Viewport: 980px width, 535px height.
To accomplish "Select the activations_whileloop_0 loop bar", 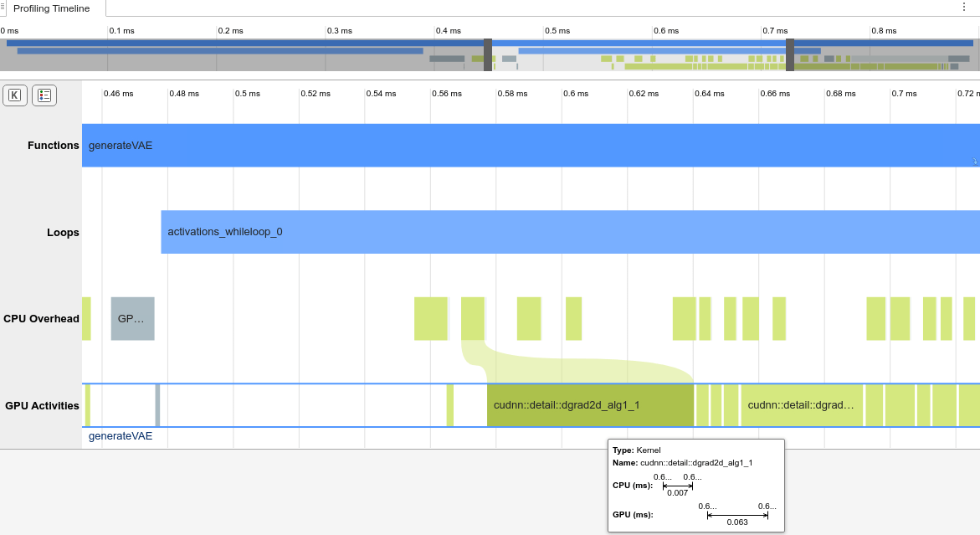I will pos(569,232).
